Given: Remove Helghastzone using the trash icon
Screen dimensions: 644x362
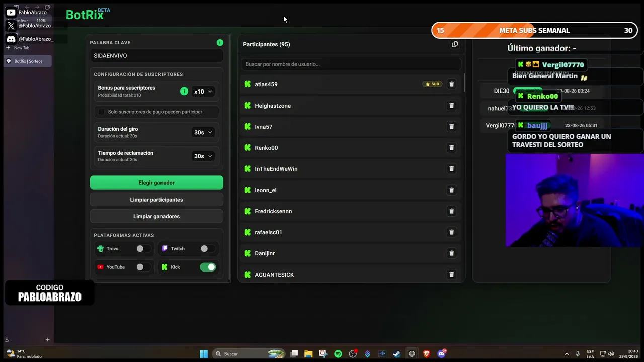Looking at the screenshot, I should 451,106.
